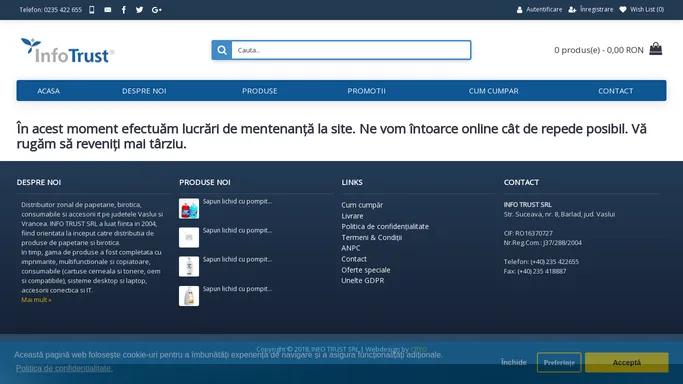The height and width of the screenshot is (384, 683).
Task: Open the shopping bag cart icon
Action: coord(656,48)
